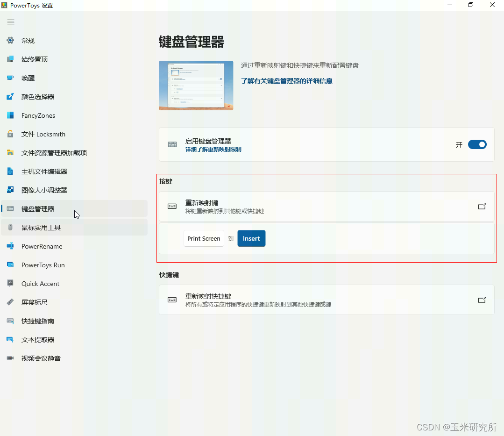Click open-window icon for 重新映射快捷键
504x436 pixels.
point(482,300)
